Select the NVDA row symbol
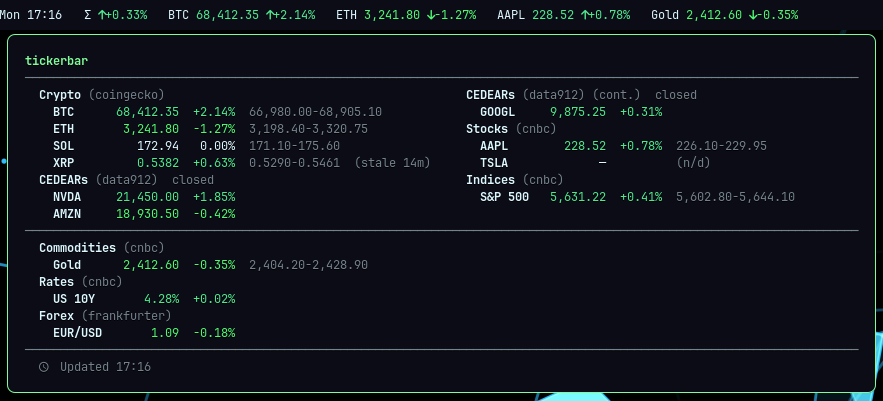Screen dimensions: 883x401 67,197
